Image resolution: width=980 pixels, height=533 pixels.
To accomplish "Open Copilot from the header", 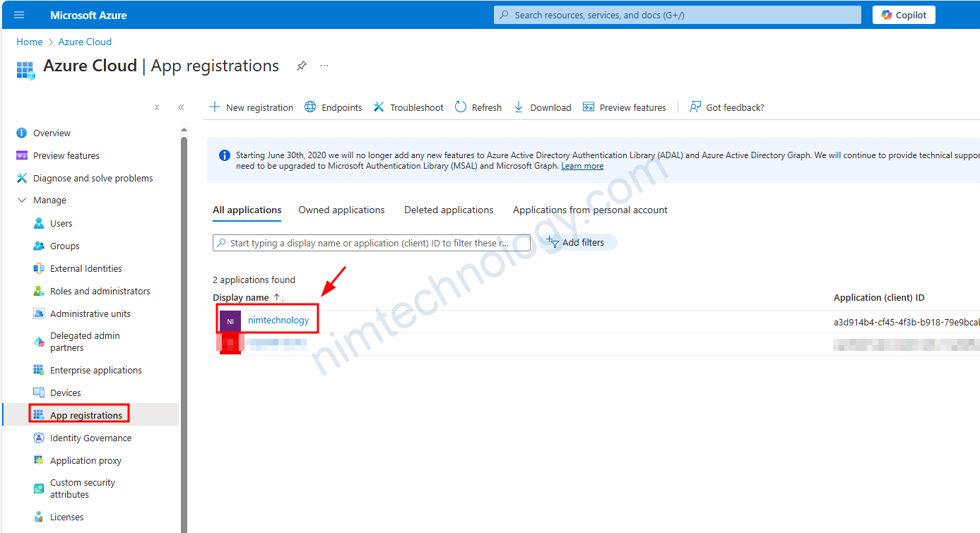I will click(x=904, y=15).
